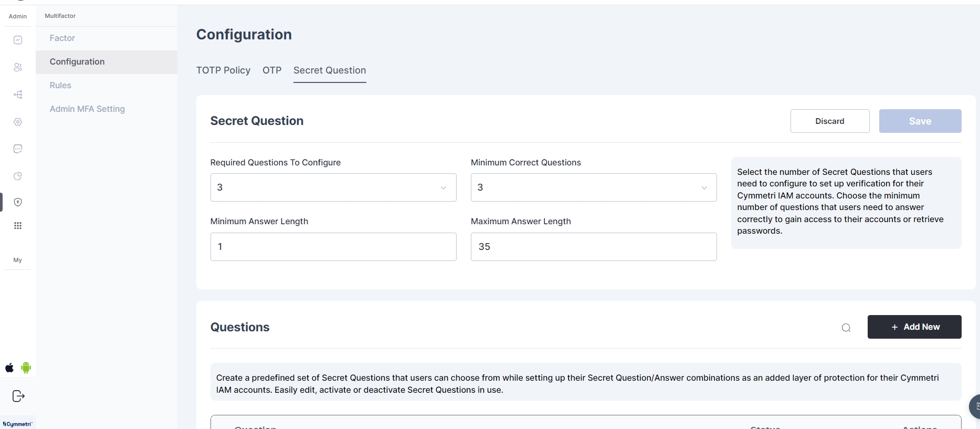
Task: Click the Minimum Answer Length field
Action: (x=333, y=247)
